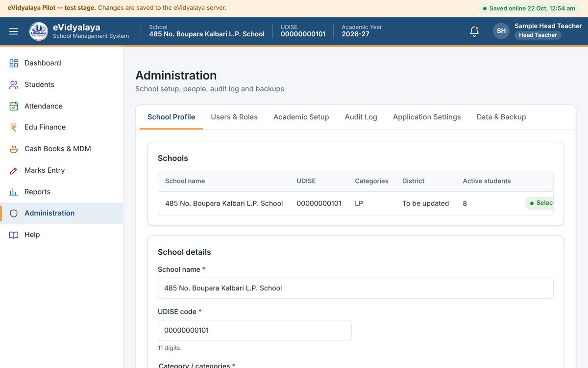This screenshot has width=588, height=368.
Task: Focus the UDISE code input field
Action: (254, 331)
